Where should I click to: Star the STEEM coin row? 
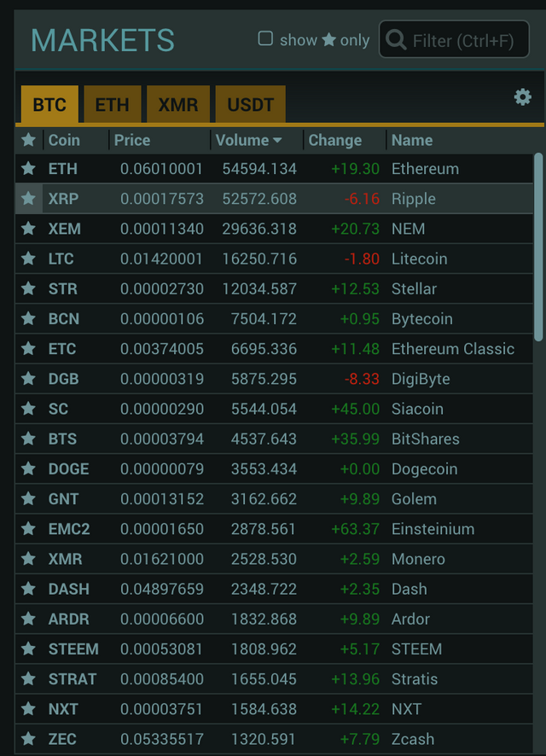28,648
